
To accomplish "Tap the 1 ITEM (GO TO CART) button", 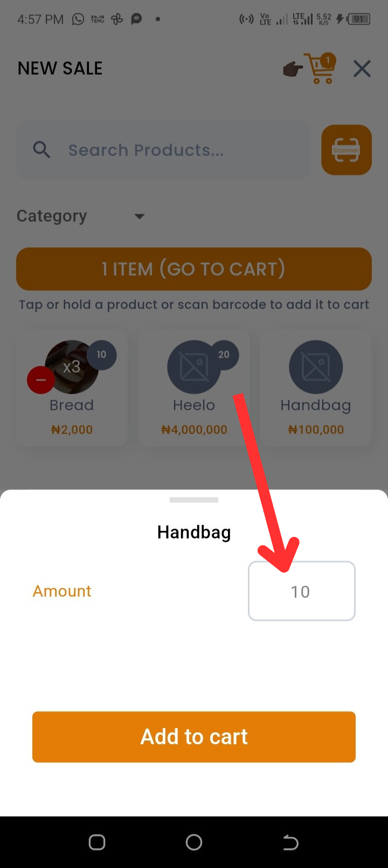I will tap(194, 269).
